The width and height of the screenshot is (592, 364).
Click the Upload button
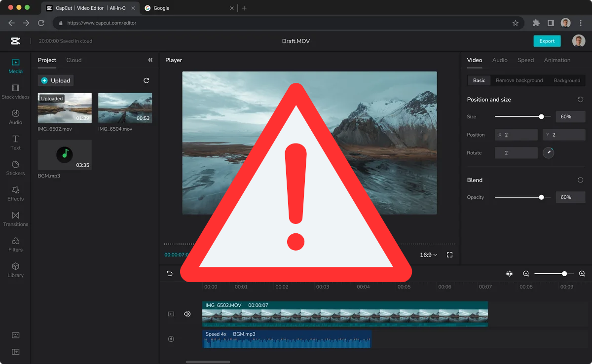pos(56,80)
